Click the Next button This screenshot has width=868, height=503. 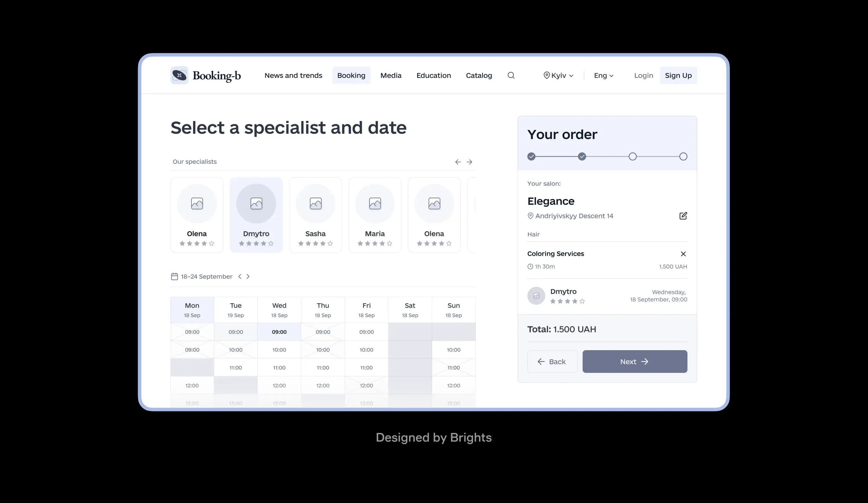[x=635, y=362]
